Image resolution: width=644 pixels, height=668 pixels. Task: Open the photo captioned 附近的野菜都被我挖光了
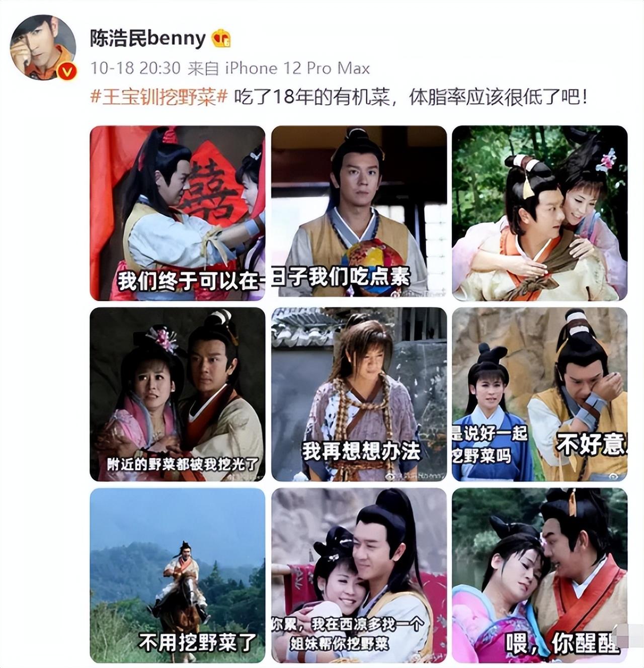178,394
